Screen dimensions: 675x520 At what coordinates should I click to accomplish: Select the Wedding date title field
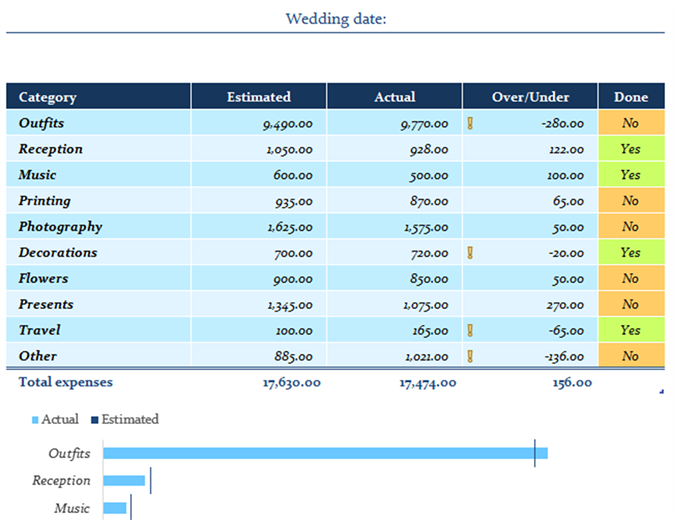pyautogui.click(x=335, y=19)
